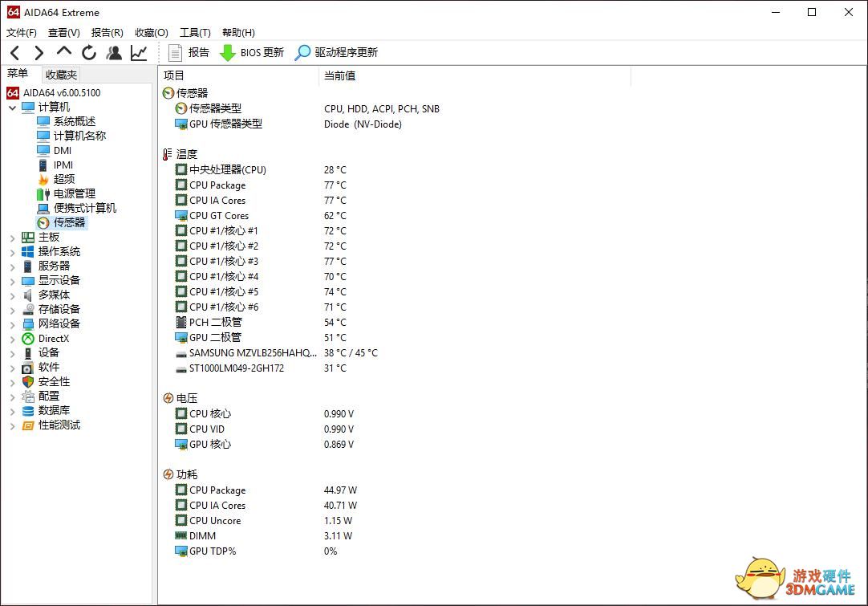Viewport: 868px width, 606px height.
Task: Select the GPU 传感器类型 row
Action: click(x=218, y=124)
